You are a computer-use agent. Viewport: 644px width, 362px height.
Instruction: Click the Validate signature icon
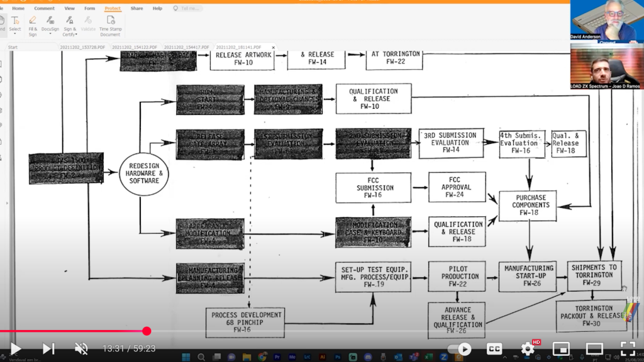88,20
